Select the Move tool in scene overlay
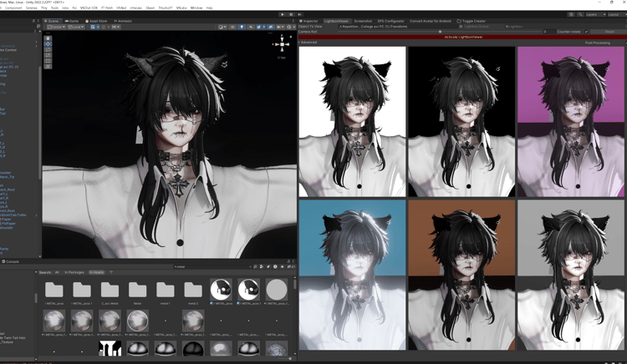The image size is (627, 364). tap(48, 44)
